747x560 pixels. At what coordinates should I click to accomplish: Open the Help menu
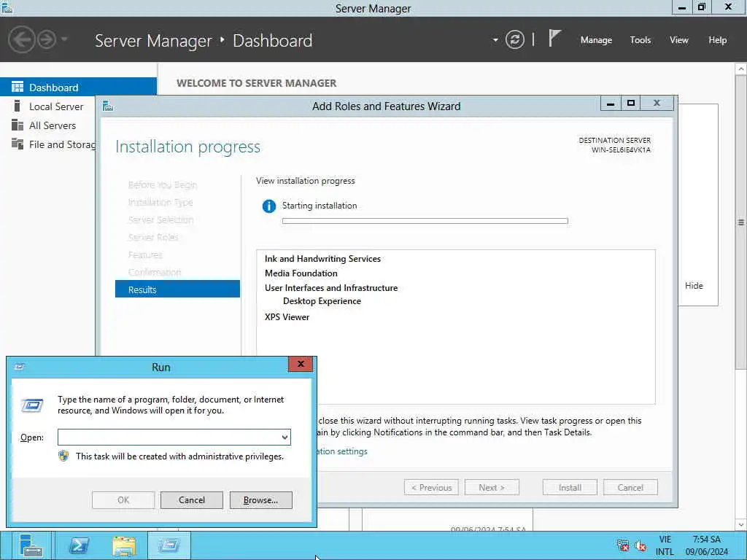coord(717,40)
